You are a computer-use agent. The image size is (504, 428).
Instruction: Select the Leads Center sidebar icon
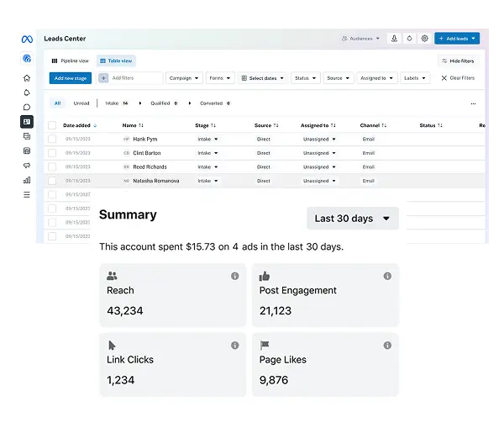tap(27, 122)
